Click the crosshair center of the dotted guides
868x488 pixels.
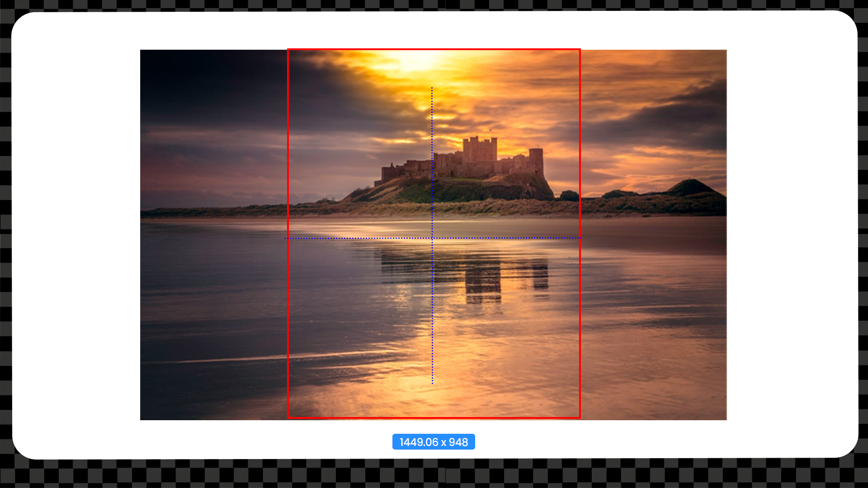click(x=432, y=238)
